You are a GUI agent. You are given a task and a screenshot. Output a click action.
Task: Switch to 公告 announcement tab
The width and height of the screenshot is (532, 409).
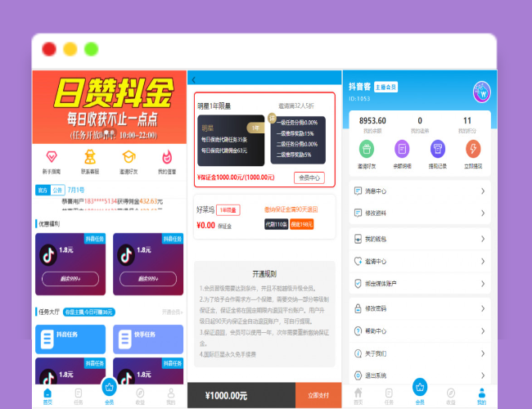point(57,190)
